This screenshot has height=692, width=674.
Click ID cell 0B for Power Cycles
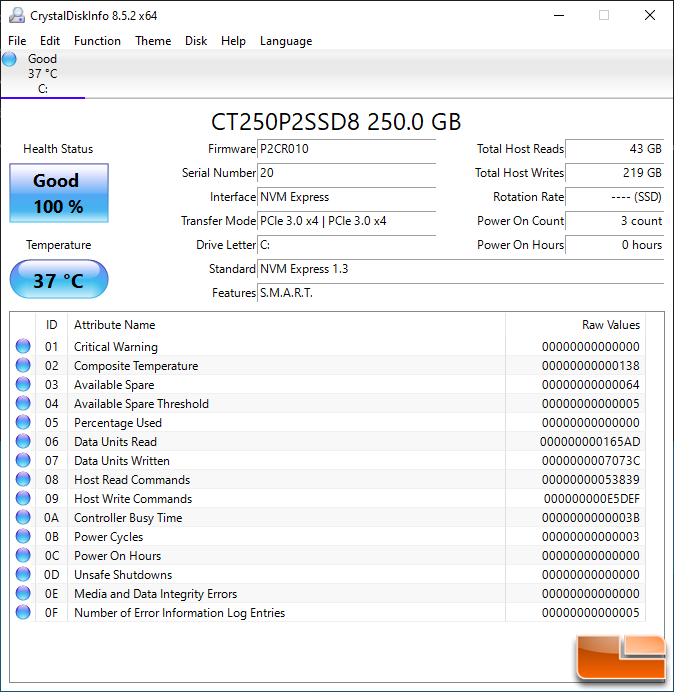[x=52, y=537]
